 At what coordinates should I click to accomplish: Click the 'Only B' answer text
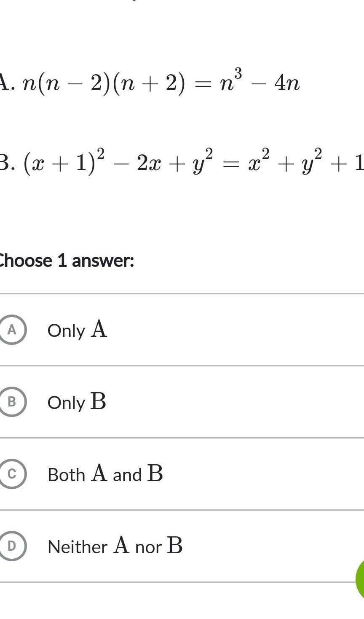coord(77,402)
